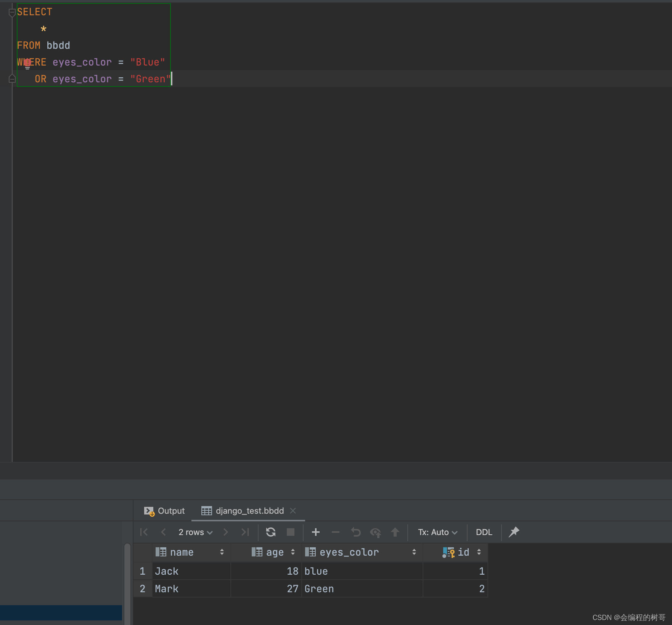
Task: Click the intention bulb on WHERE line
Action: click(27, 64)
